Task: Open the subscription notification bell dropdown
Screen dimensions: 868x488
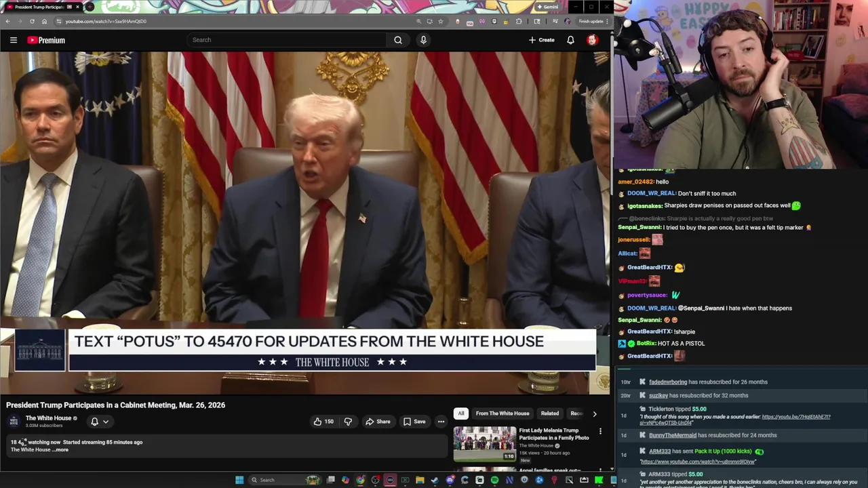Action: [100, 422]
